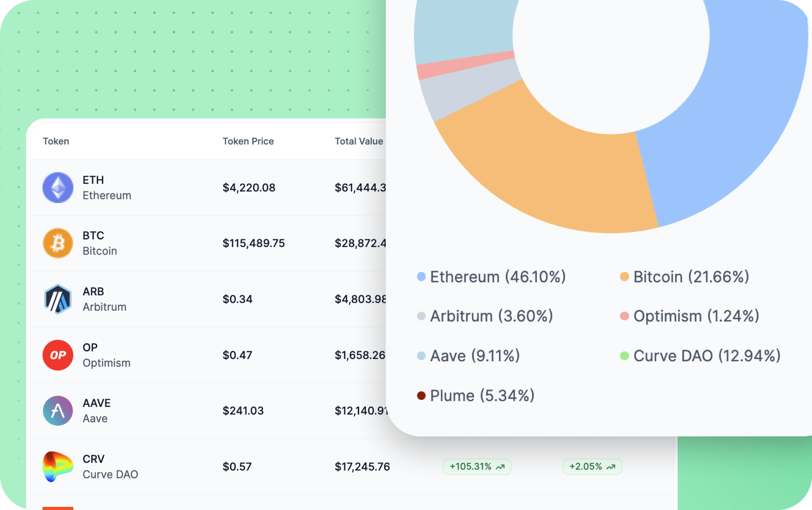812x510 pixels.
Task: Click the CRV total value $17,245.76
Action: coord(362,466)
